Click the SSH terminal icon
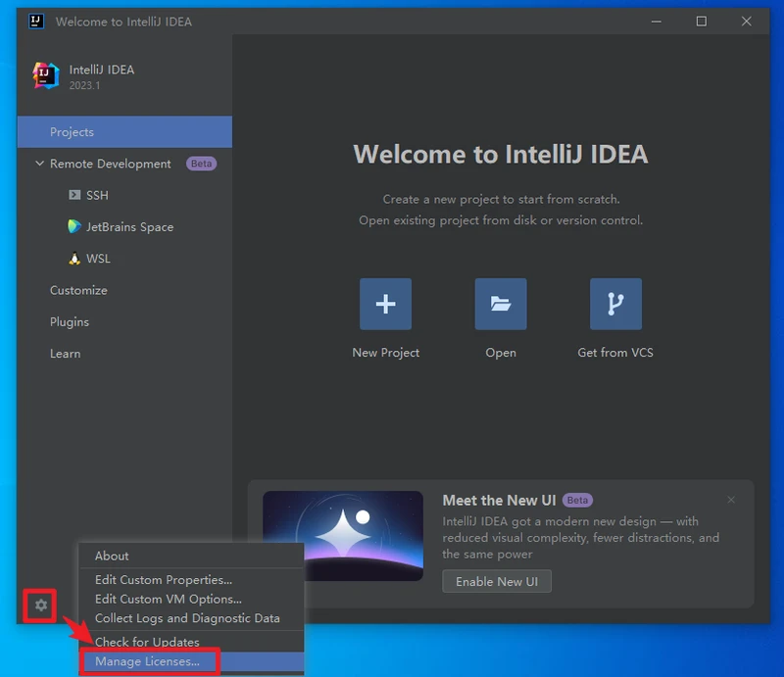The height and width of the screenshot is (677, 784). (74, 195)
